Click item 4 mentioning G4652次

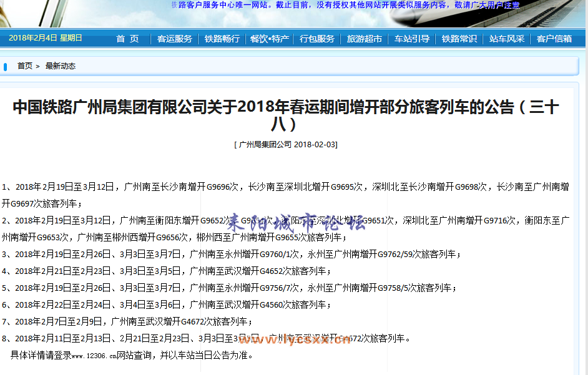167,271
